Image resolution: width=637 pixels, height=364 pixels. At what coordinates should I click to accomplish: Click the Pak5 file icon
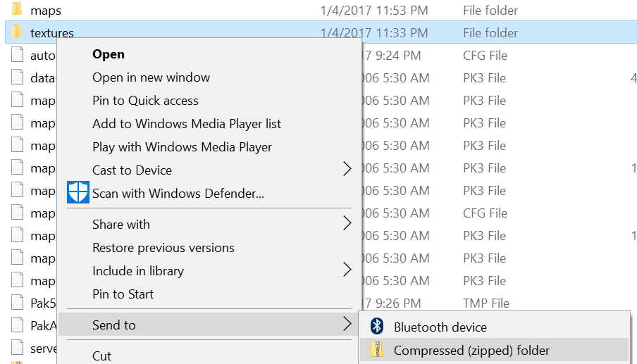(x=18, y=303)
